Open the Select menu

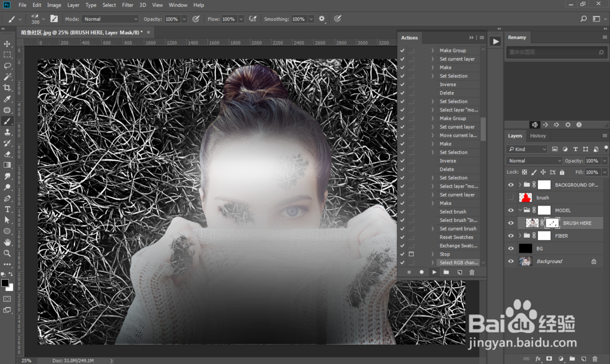(x=109, y=5)
